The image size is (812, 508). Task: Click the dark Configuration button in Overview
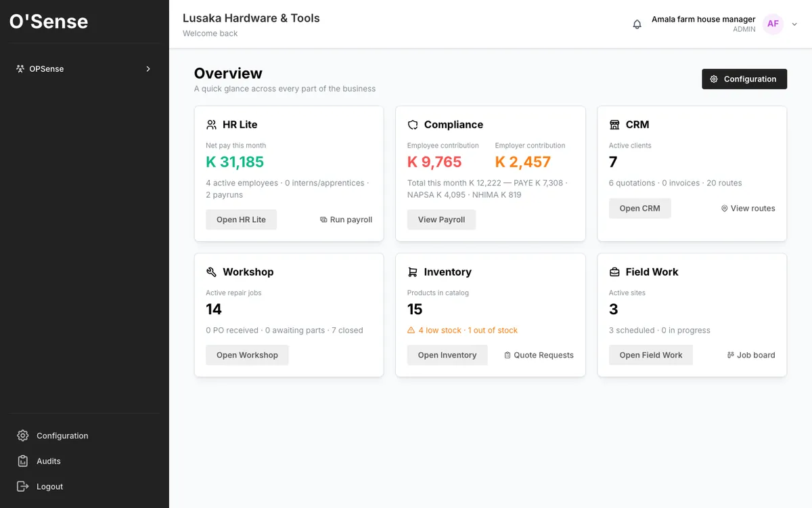point(744,79)
